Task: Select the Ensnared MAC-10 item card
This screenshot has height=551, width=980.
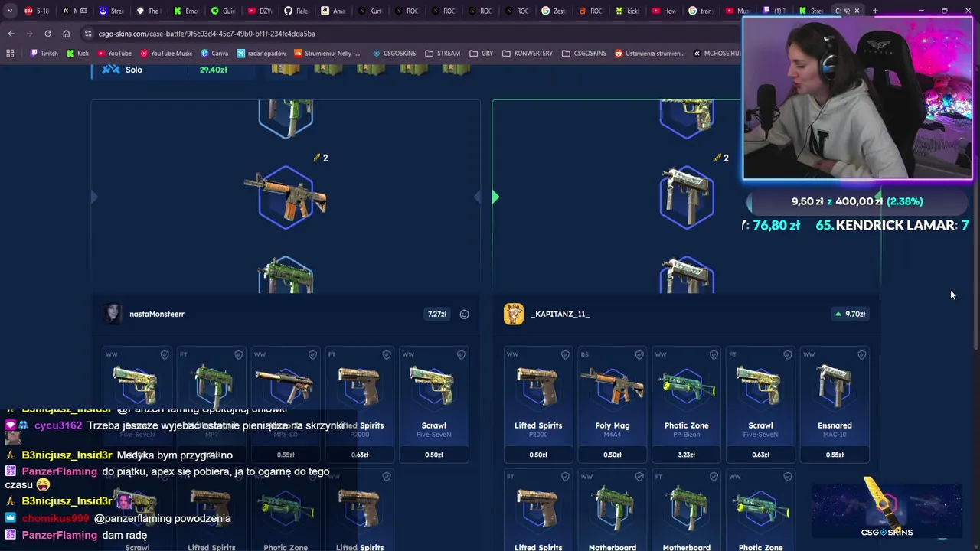Action: point(835,405)
